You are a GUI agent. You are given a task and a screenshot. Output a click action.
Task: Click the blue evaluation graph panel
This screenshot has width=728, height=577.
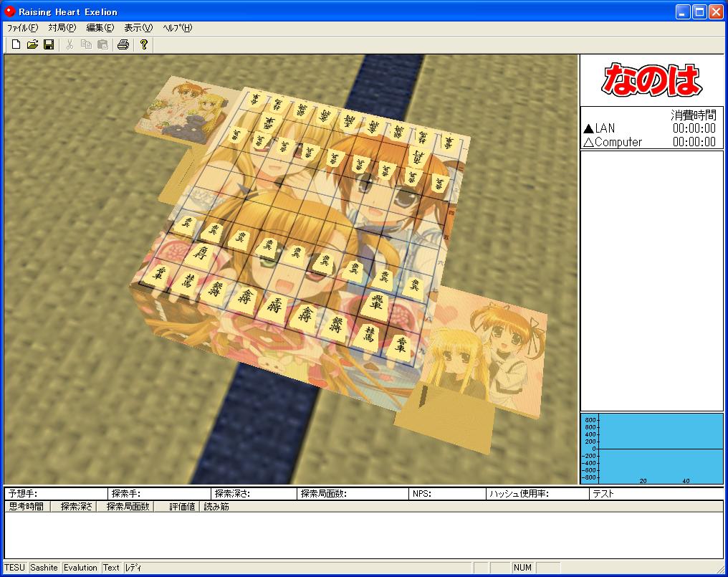(652, 449)
